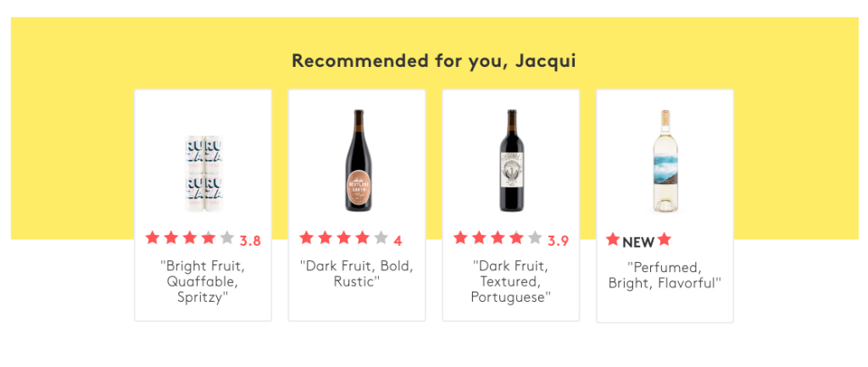The image size is (868, 367).
Task: Open "Bright Fruit, Quaffable, Spritzy" description
Action: coord(203,281)
